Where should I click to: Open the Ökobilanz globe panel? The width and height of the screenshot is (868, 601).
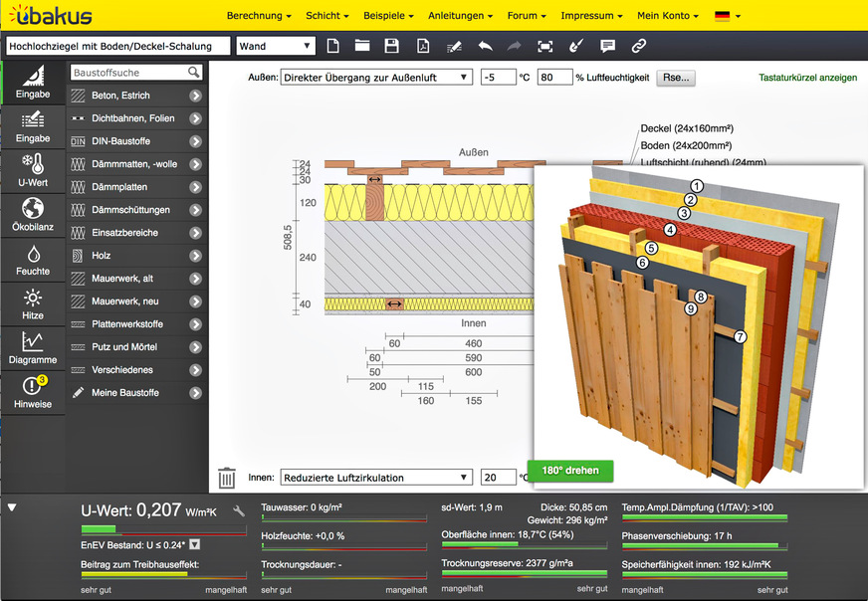coord(33,214)
